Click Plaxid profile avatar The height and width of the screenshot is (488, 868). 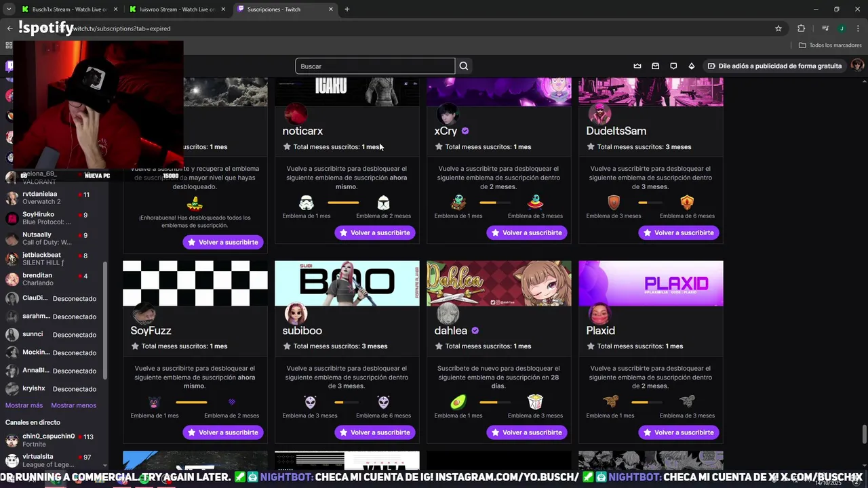pos(599,313)
